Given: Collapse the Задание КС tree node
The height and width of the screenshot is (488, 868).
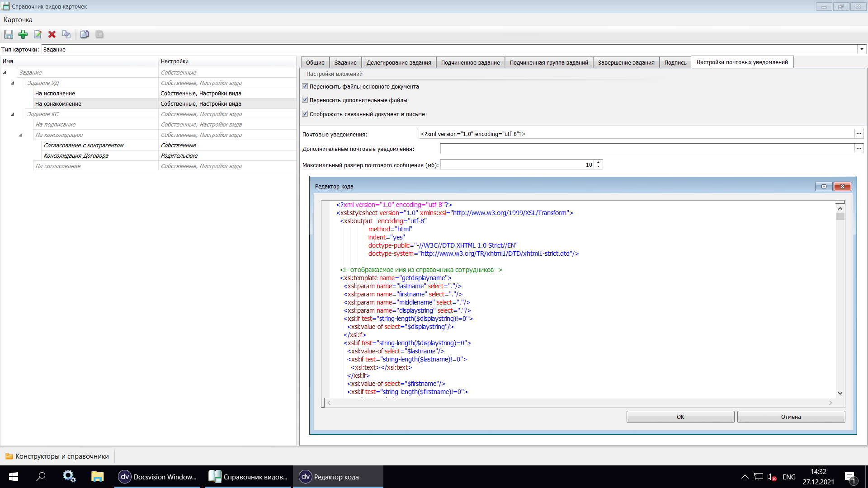Looking at the screenshot, I should point(13,114).
